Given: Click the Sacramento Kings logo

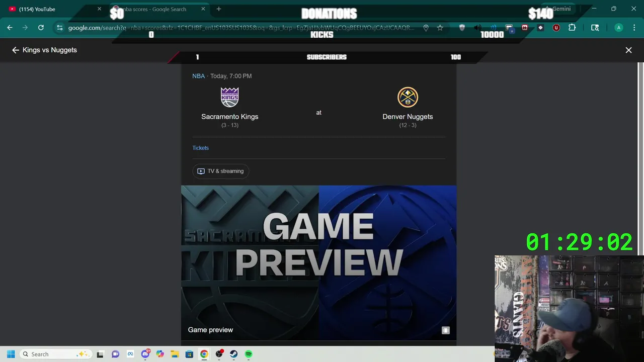Looking at the screenshot, I should (229, 97).
